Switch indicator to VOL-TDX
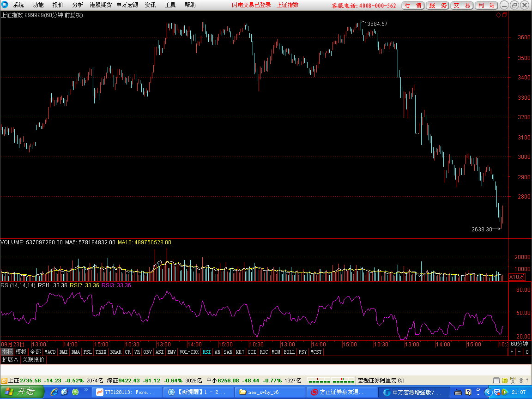 point(189,352)
